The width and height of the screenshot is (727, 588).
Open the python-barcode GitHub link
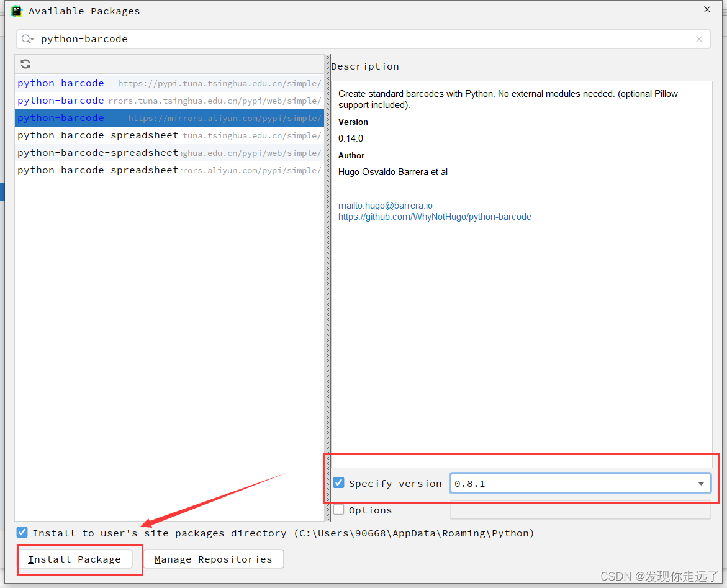435,216
